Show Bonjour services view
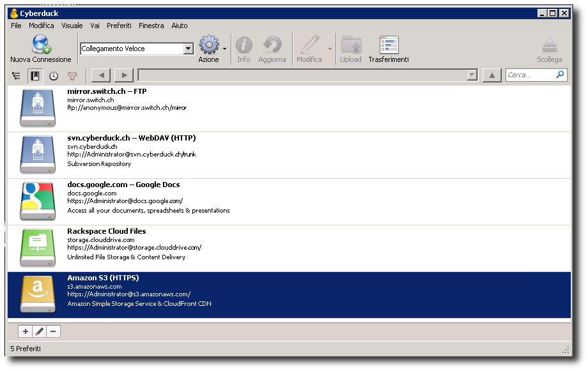This screenshot has height=371, width=588. coord(72,76)
